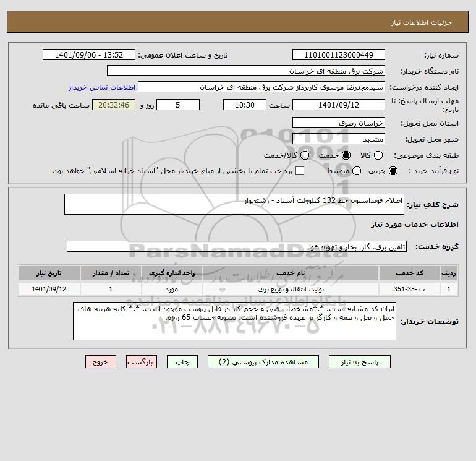Select the کالا/خدمت radio button
The width and height of the screenshot is (476, 461).
coord(305,155)
